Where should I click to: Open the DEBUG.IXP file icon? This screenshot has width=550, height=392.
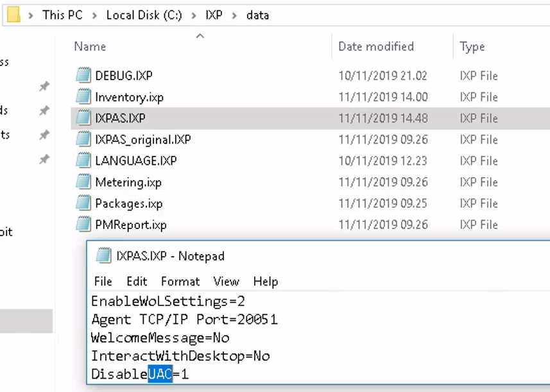[83, 75]
